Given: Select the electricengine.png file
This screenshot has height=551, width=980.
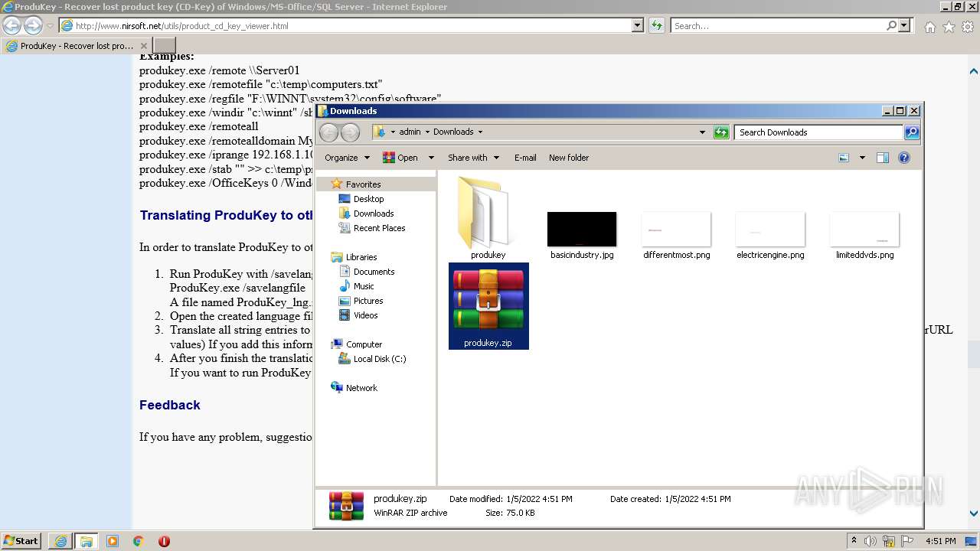Looking at the screenshot, I should [x=770, y=235].
